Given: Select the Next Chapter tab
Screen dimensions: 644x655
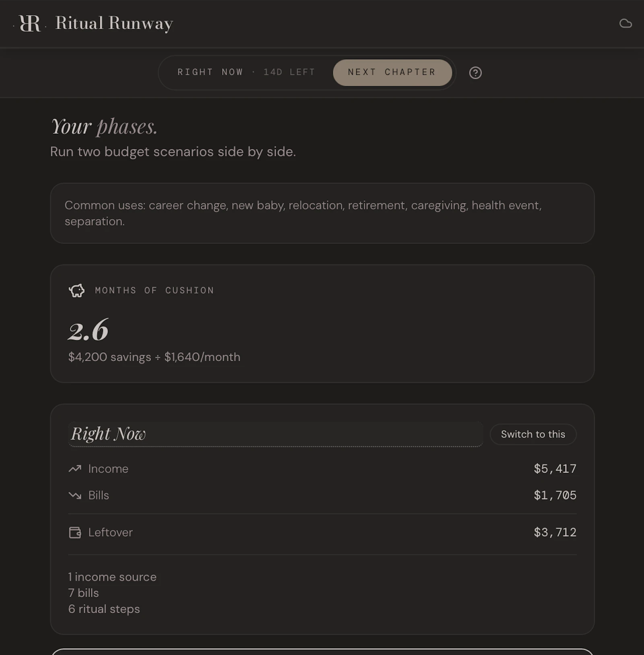Looking at the screenshot, I should coord(392,72).
